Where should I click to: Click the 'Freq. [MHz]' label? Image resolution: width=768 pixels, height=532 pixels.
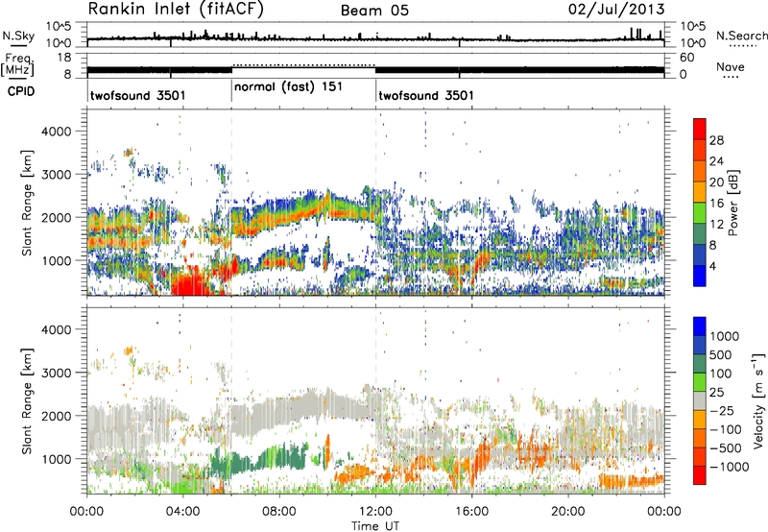(17, 64)
